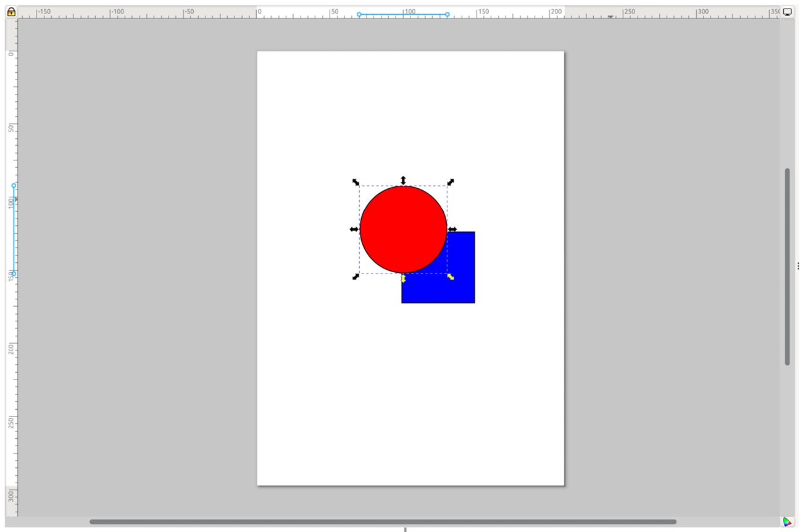This screenshot has width=803, height=532.
Task: Click the three-dot panel handle on right edge
Action: coord(798,266)
